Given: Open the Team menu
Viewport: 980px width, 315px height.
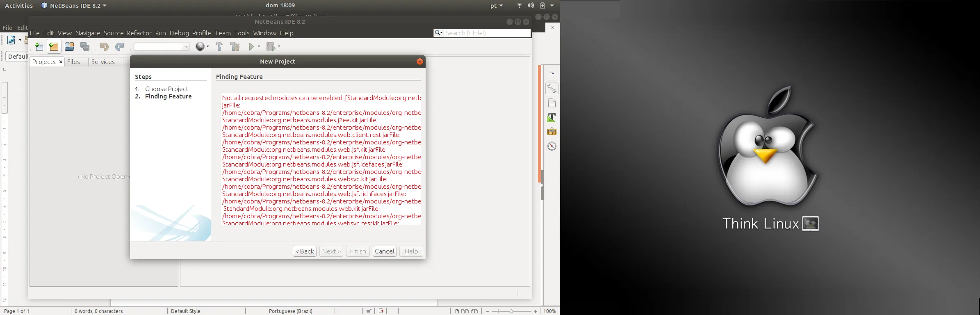Looking at the screenshot, I should (x=223, y=33).
